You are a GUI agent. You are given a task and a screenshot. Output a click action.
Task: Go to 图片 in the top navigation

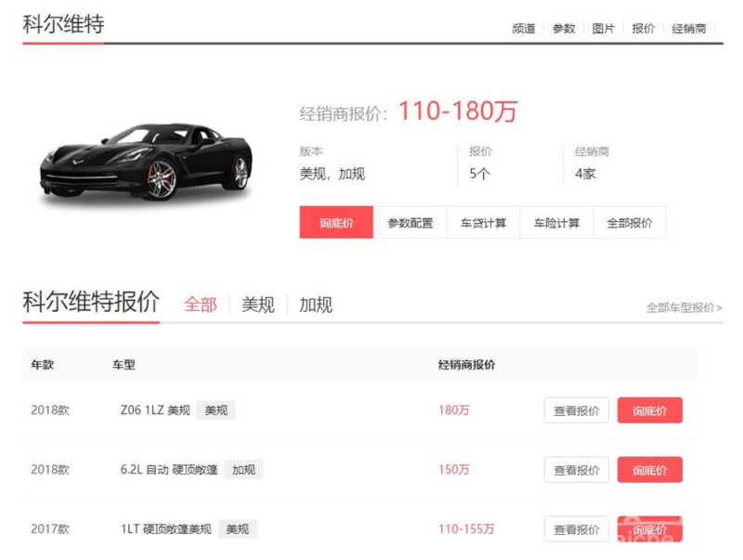point(604,29)
